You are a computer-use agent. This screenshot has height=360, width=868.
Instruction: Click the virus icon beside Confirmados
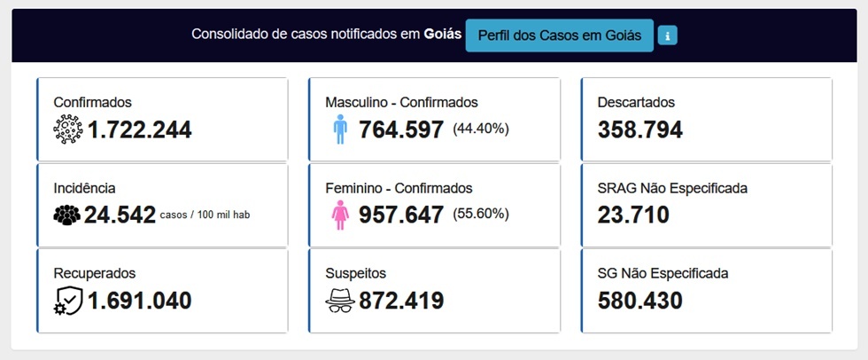(x=68, y=129)
